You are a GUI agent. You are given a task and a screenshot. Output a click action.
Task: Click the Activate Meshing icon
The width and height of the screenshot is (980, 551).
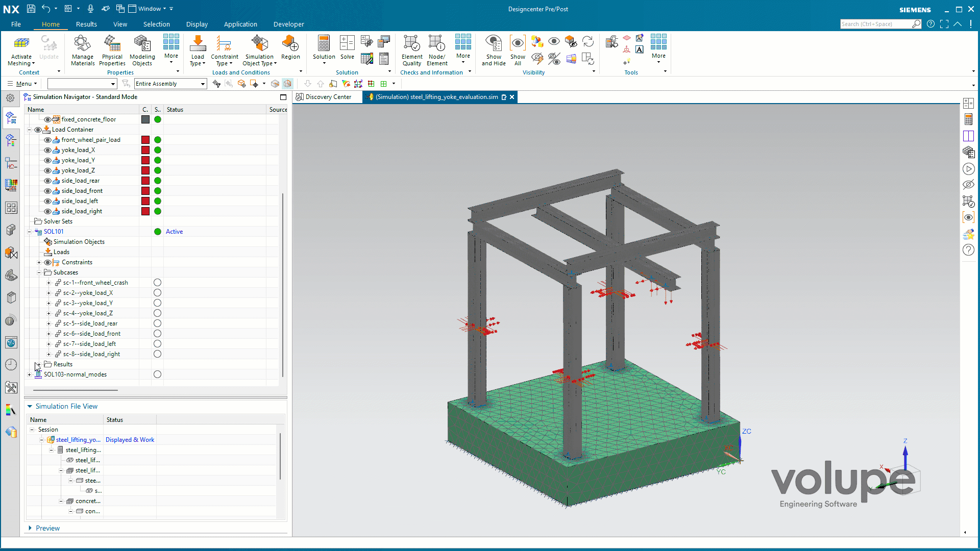[x=21, y=43]
